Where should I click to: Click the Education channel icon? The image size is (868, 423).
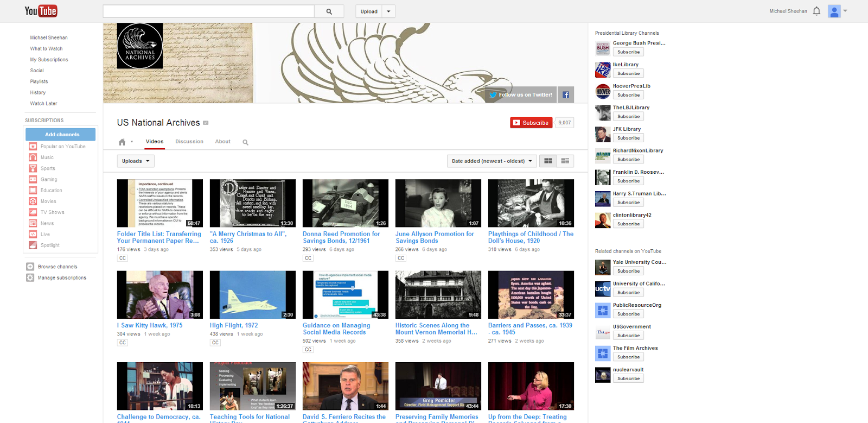(x=33, y=190)
